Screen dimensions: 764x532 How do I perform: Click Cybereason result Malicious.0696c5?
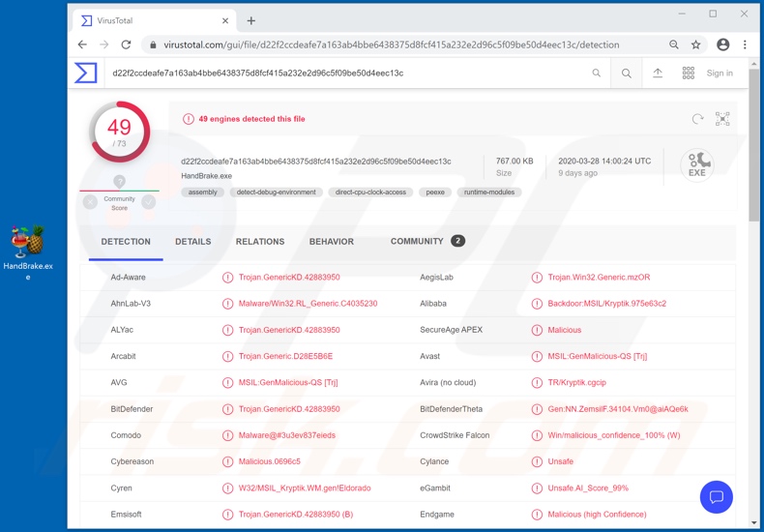click(x=270, y=461)
